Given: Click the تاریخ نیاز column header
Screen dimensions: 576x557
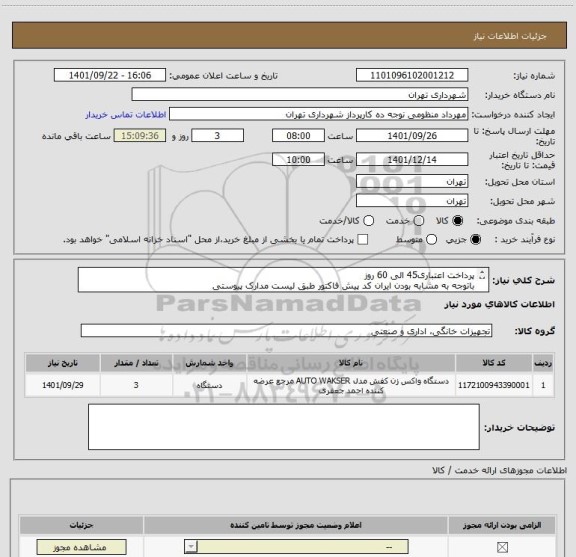Looking at the screenshot, I should tap(62, 363).
